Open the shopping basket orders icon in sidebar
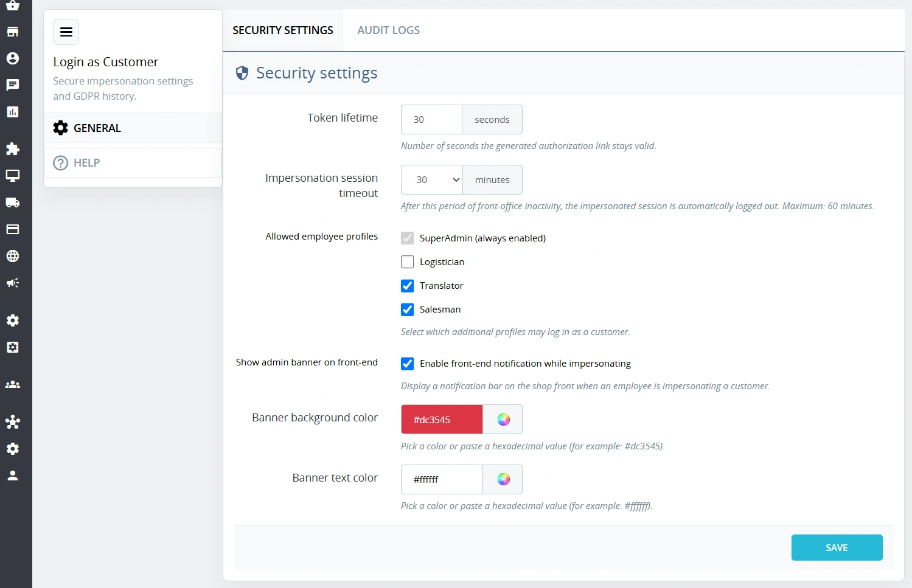 tap(13, 5)
